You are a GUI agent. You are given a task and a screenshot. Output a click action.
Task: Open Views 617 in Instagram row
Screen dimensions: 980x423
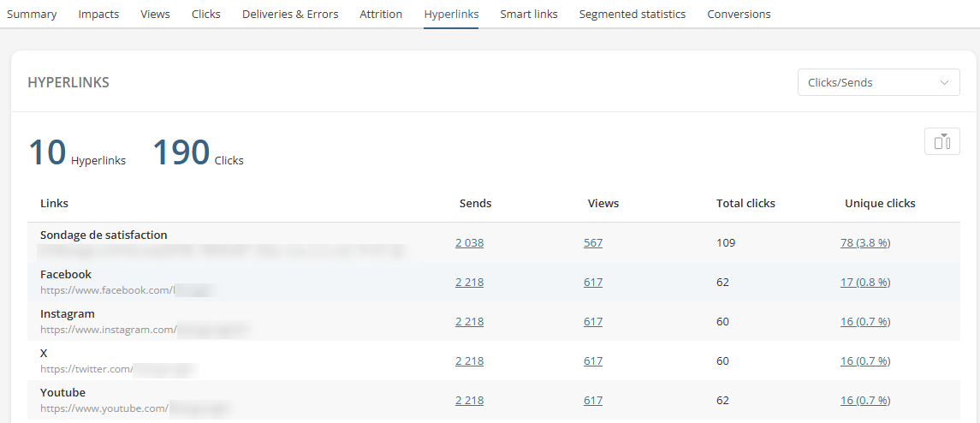(593, 322)
